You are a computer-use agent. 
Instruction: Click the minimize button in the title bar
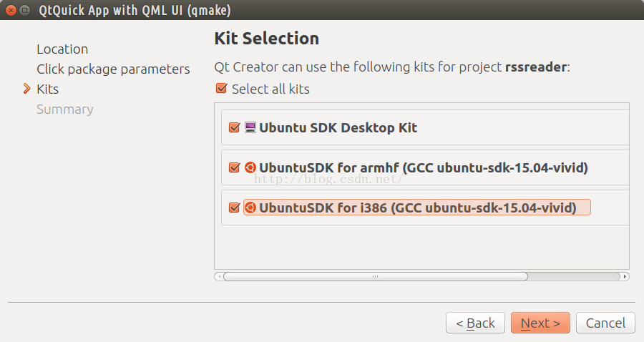tap(25, 10)
